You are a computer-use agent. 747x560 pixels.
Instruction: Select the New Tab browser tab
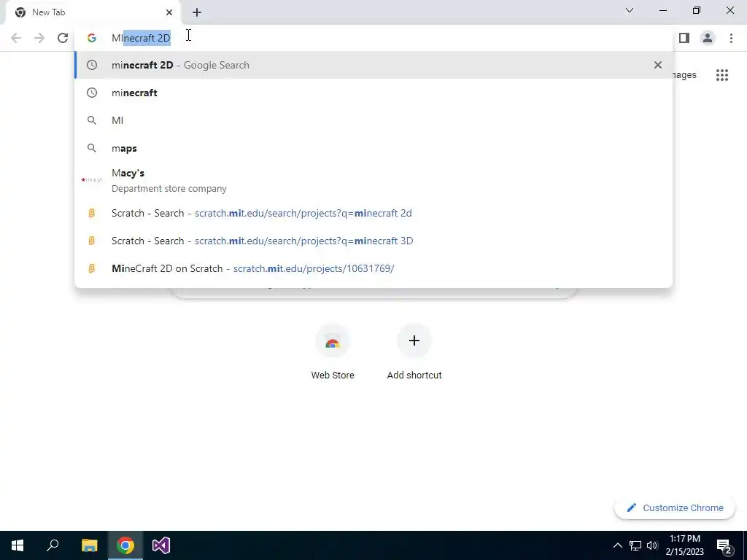pyautogui.click(x=93, y=12)
